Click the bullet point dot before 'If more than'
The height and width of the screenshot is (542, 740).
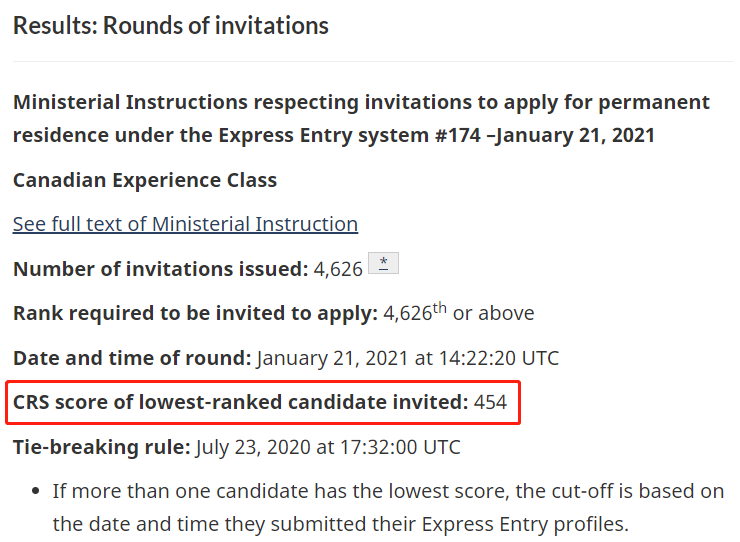tap(35, 491)
